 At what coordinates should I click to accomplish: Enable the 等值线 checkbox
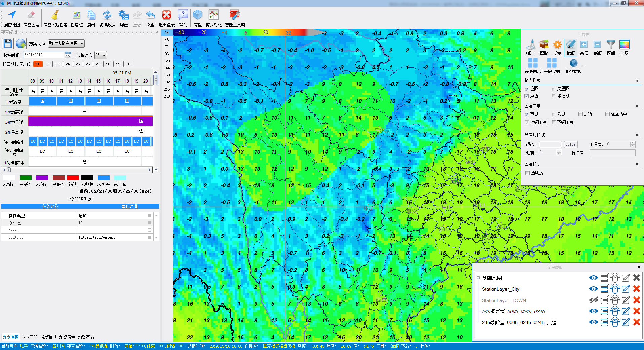(554, 96)
